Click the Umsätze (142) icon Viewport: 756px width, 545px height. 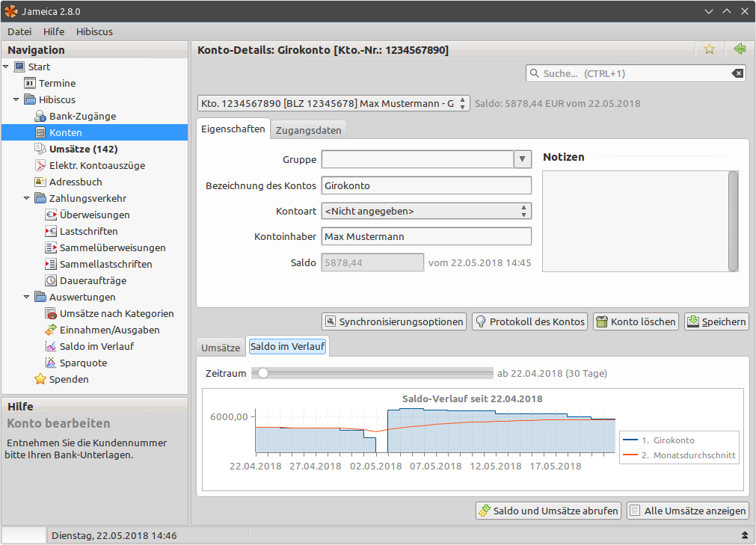point(40,149)
